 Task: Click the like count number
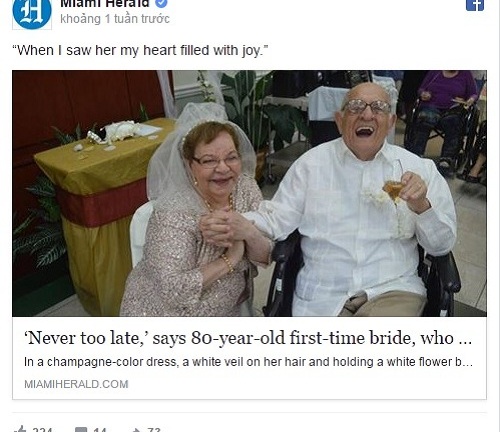point(42,429)
